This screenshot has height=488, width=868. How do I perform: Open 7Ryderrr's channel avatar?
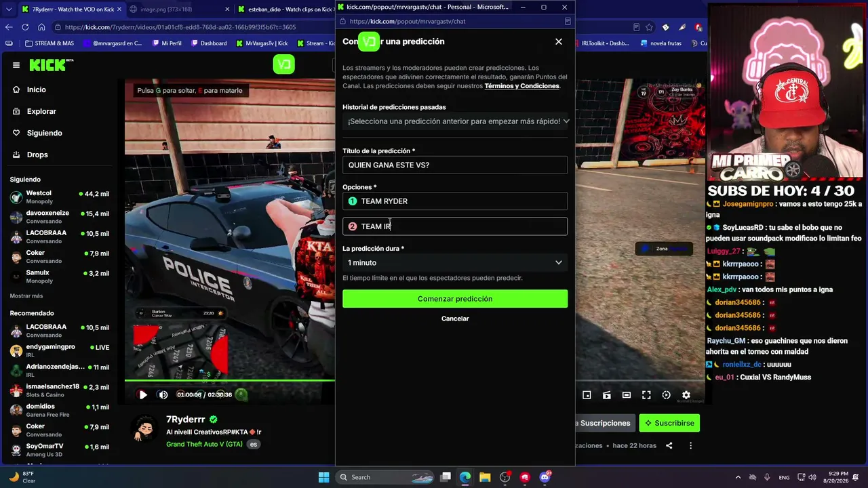pyautogui.click(x=146, y=429)
